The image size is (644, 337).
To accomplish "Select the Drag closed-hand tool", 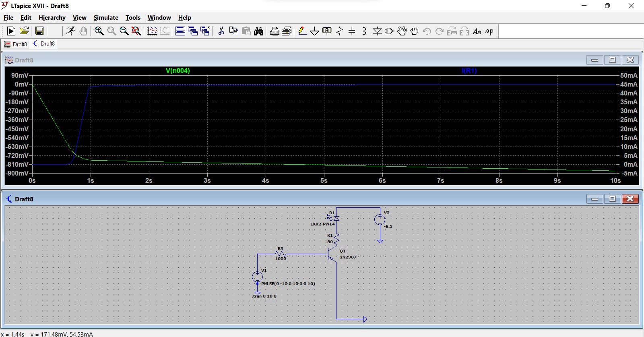I will 415,31.
